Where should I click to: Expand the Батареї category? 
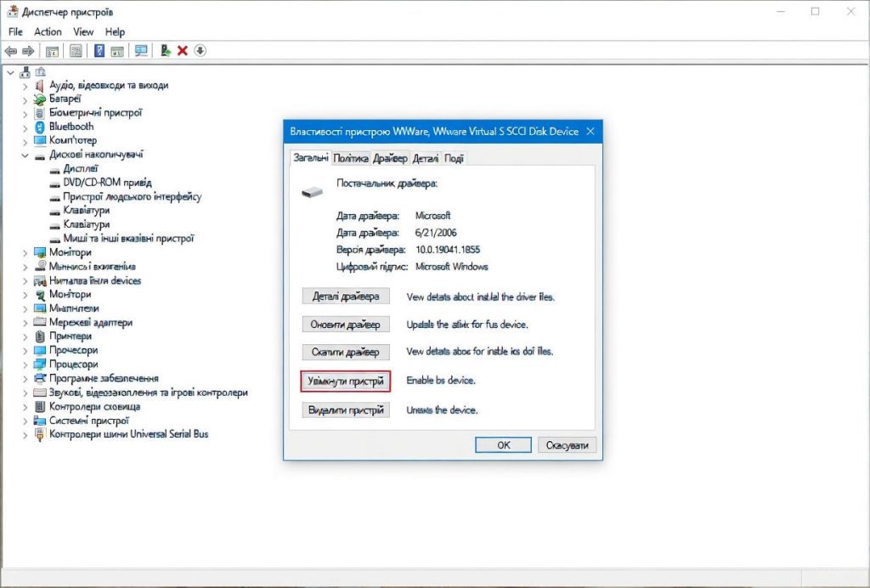click(25, 99)
